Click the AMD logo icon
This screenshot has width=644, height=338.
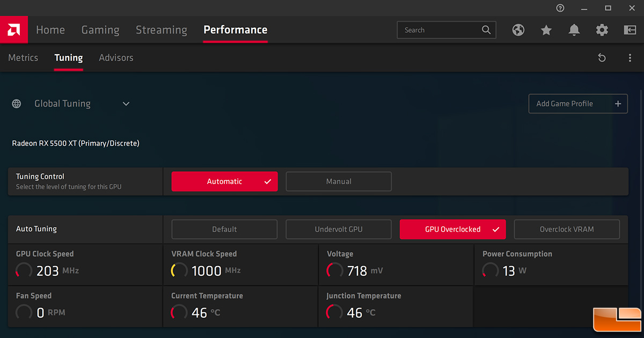click(x=14, y=30)
